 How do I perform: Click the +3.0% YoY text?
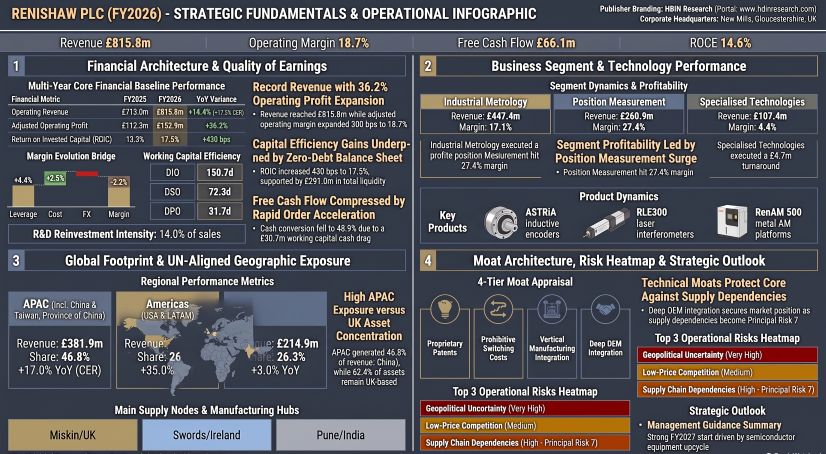click(274, 370)
